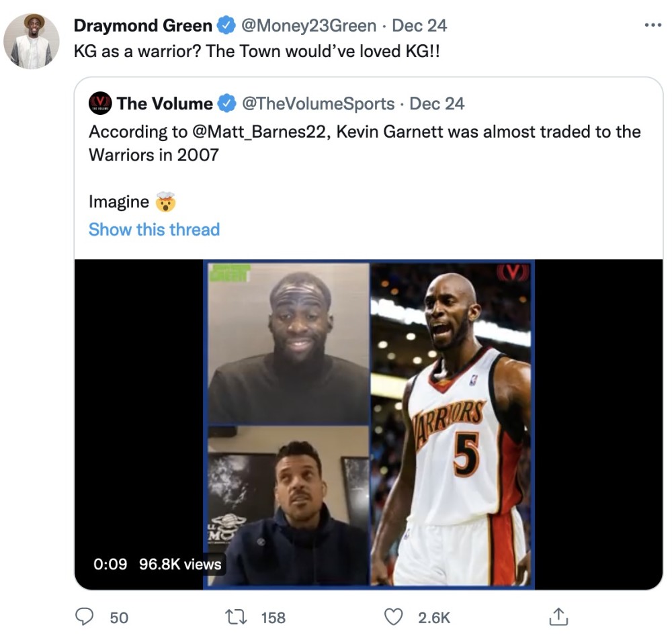672x640 pixels.
Task: Click The Volume's round logo avatar
Action: tap(100, 103)
